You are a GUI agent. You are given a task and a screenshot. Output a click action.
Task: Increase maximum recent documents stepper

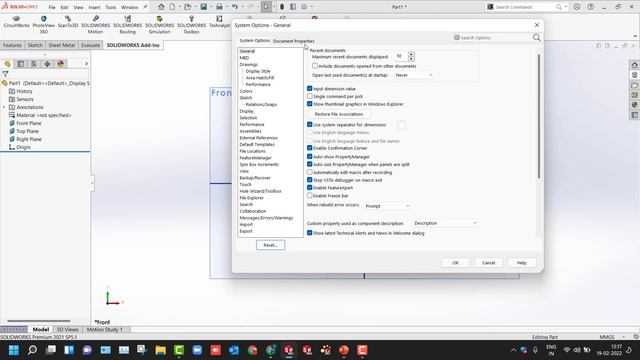point(411,54)
